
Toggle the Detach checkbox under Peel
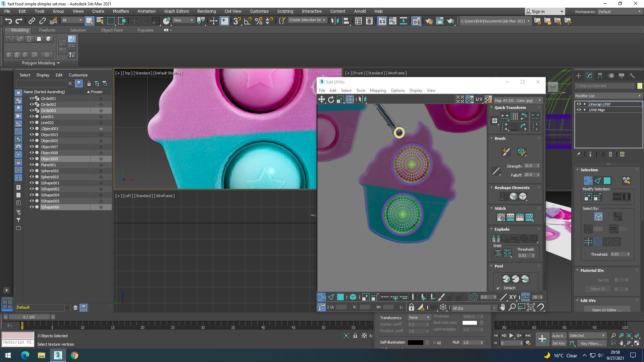[498, 288]
